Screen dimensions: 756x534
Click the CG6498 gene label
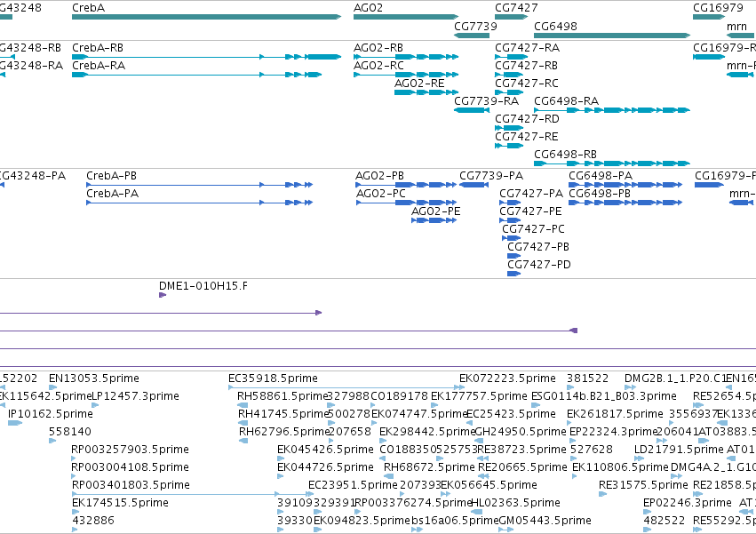[x=555, y=26]
